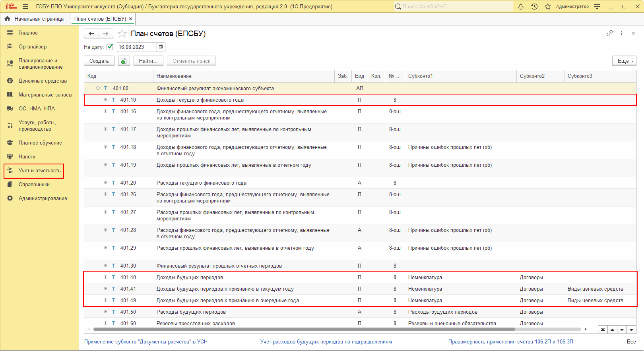Open the three-dot more options menu
644x351 pixels.
coord(621,33)
